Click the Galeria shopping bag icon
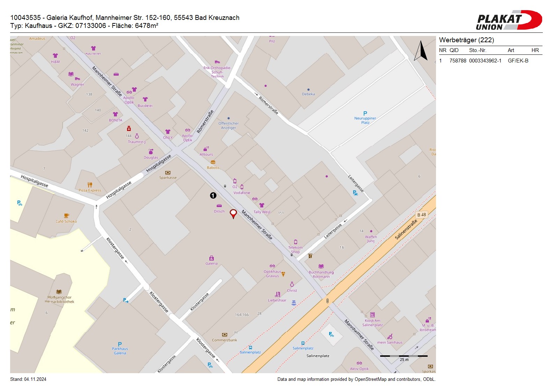Screen dimensions: 554x392 pos(211,258)
